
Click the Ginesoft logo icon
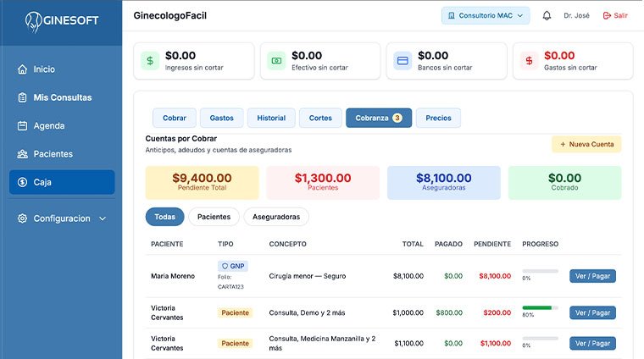32,21
